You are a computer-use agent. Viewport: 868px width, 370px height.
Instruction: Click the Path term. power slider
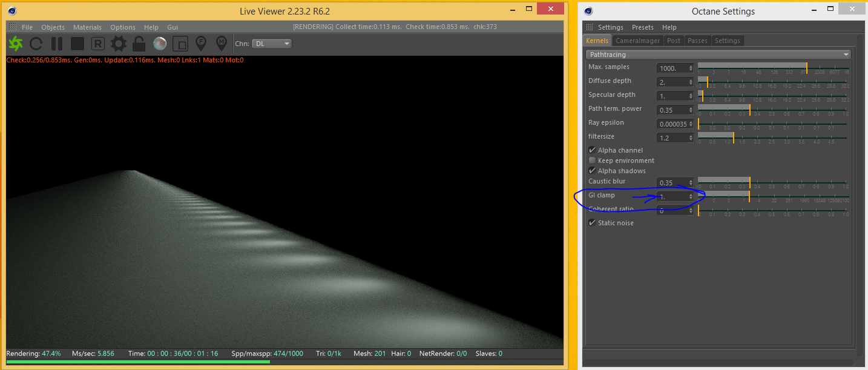(x=773, y=110)
